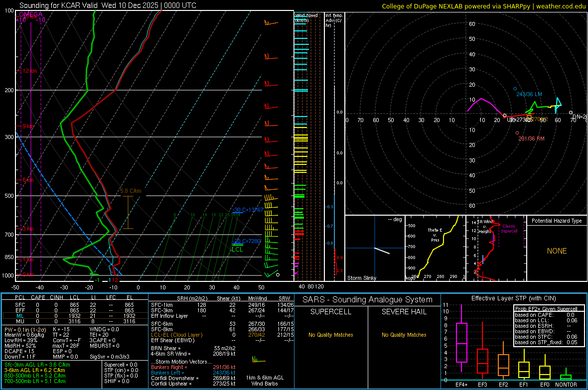588x390 pixels.
Task: Click the WNDG = 0.0 value
Action: pos(104,329)
